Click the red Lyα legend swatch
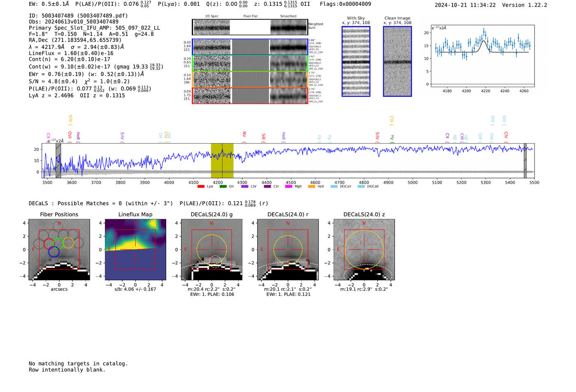Image resolution: width=576 pixels, height=392 pixels. tap(201, 187)
